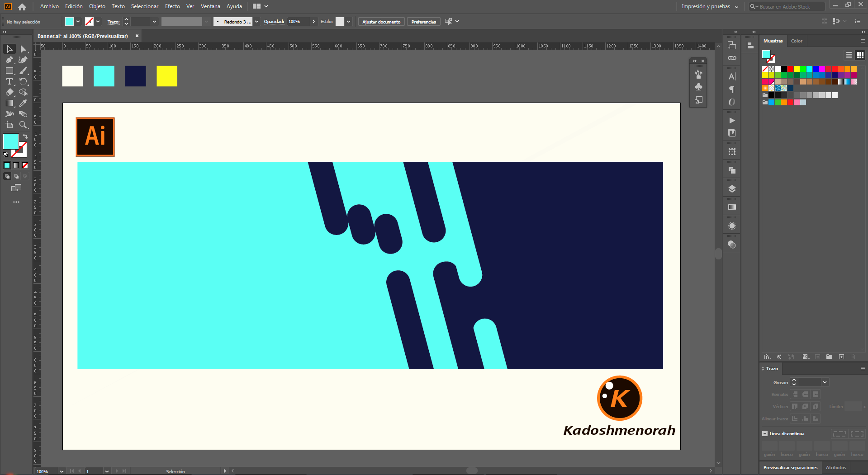Select the Curvature tool

(23, 60)
